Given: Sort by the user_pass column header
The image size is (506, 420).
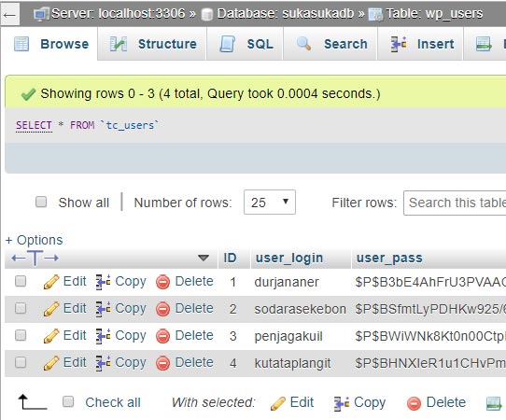Looking at the screenshot, I should (389, 258).
